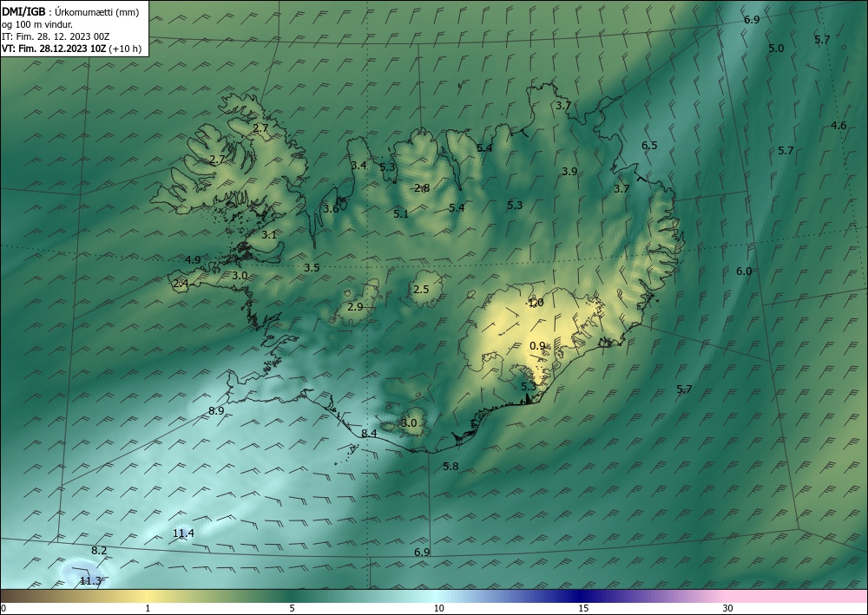Image resolution: width=868 pixels, height=615 pixels.
Task: Click the 2.4 value on the peninsula
Action: (x=181, y=283)
